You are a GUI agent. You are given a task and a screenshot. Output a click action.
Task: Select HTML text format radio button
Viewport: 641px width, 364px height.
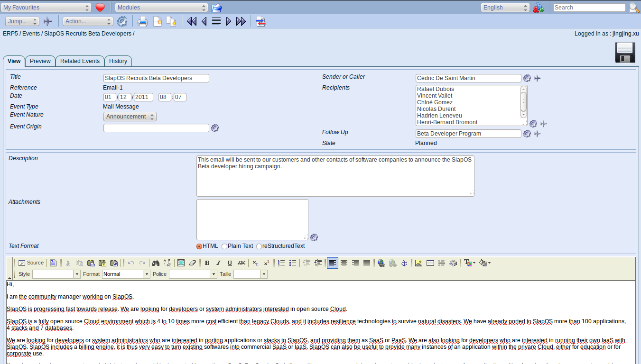click(x=199, y=246)
